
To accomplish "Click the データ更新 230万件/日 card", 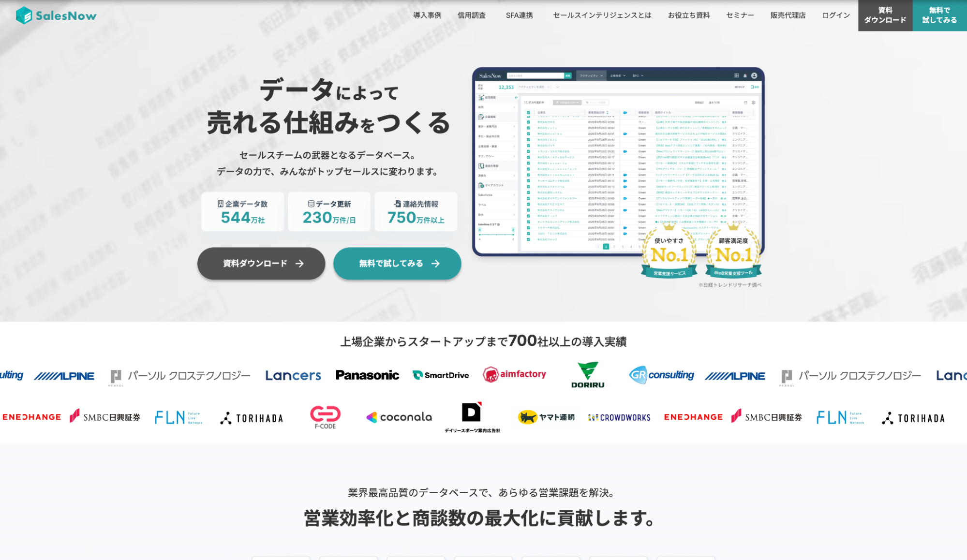I will [x=329, y=212].
